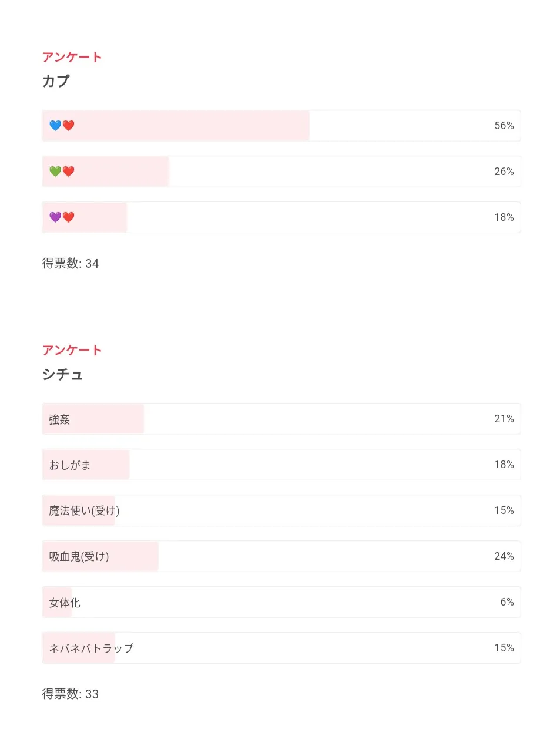Image resolution: width=560 pixels, height=753 pixels.
Task: Click the 得票数: 33 vote count
Action: (x=71, y=694)
